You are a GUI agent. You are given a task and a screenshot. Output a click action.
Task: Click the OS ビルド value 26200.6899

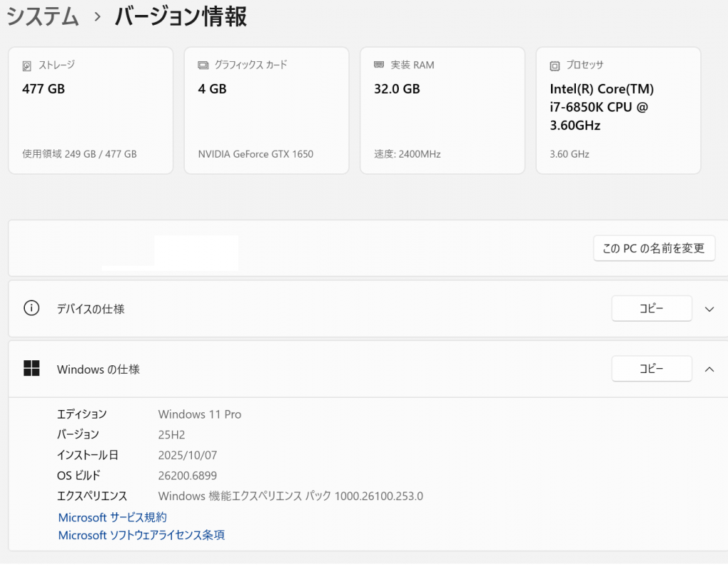click(x=187, y=475)
